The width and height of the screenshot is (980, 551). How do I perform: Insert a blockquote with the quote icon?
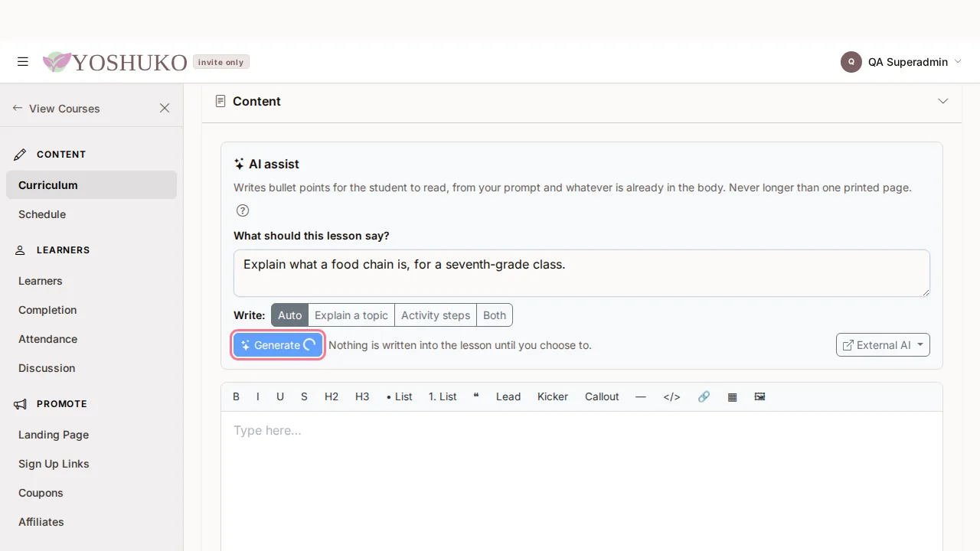click(476, 396)
